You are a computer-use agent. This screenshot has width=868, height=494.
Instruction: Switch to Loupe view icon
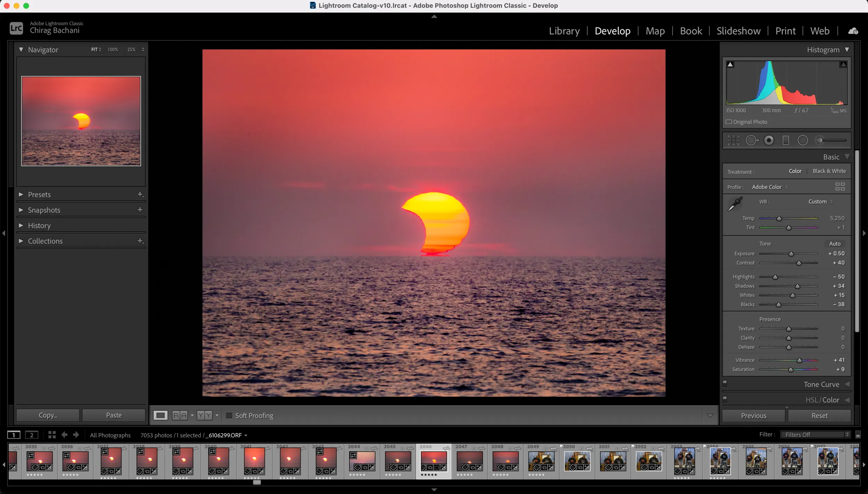tap(160, 415)
